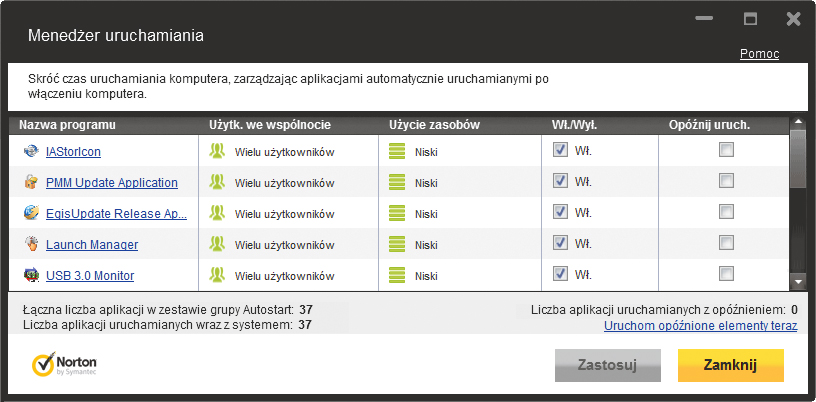The width and height of the screenshot is (816, 402).
Task: Click Uruchom opóźnione elementy teraz link
Action: (700, 326)
